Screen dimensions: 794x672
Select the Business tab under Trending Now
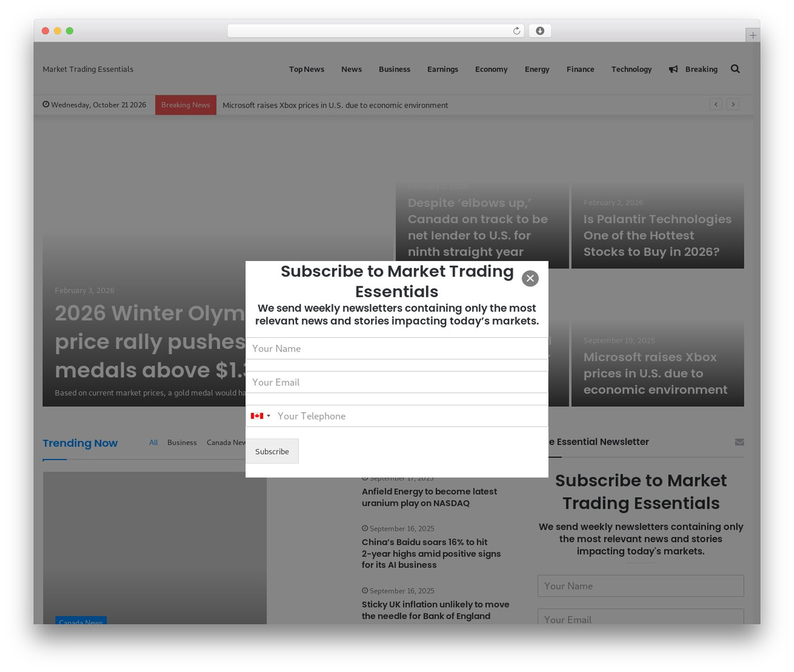[182, 443]
